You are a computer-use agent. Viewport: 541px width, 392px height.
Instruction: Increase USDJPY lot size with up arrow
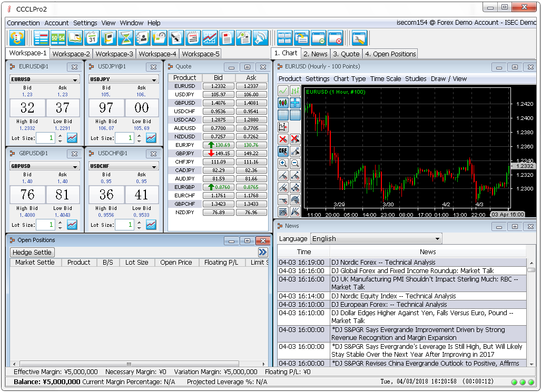(x=140, y=136)
